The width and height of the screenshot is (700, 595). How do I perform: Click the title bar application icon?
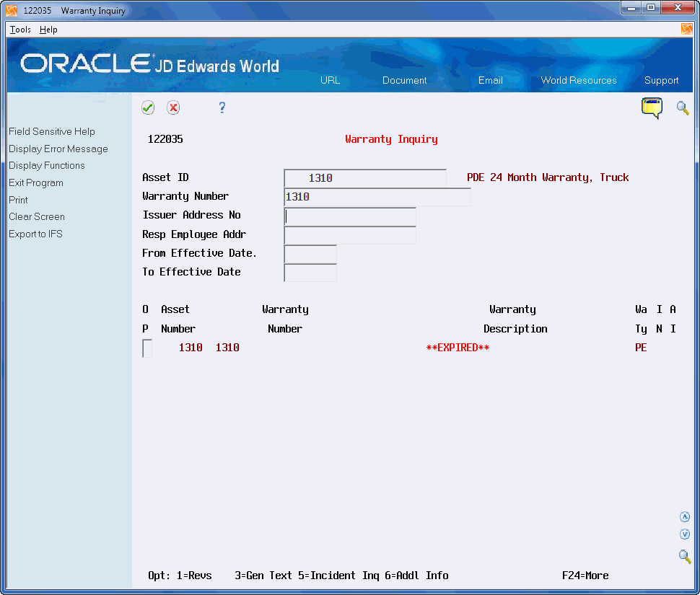coord(12,10)
